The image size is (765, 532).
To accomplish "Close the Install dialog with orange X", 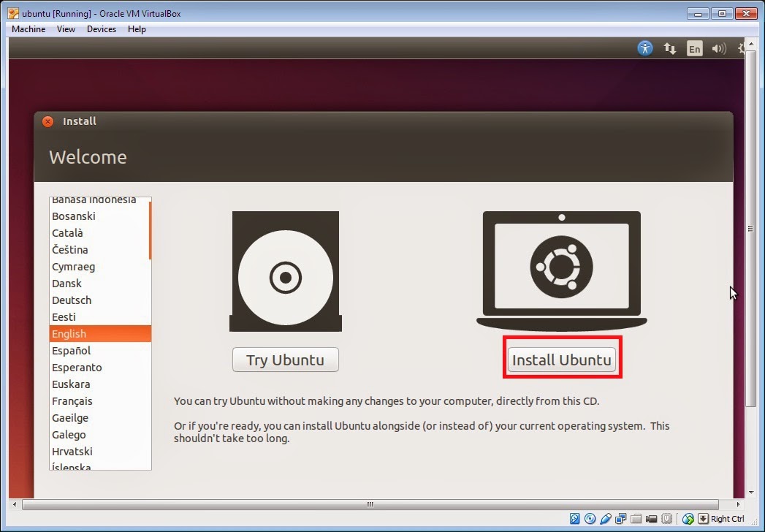I will click(x=47, y=121).
